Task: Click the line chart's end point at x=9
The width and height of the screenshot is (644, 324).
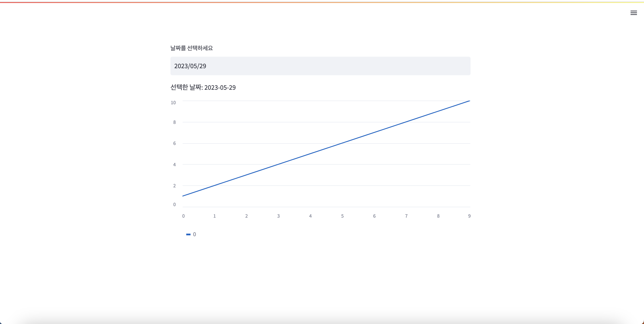Action: [x=469, y=101]
